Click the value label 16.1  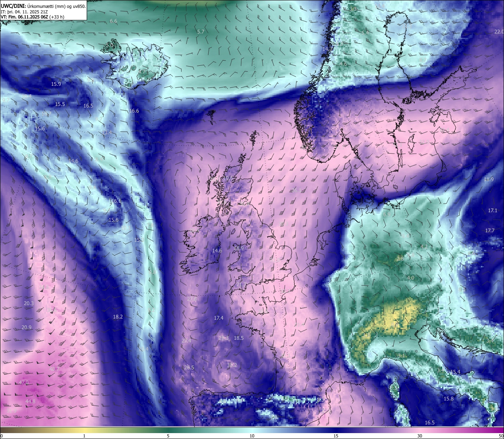coord(116,201)
